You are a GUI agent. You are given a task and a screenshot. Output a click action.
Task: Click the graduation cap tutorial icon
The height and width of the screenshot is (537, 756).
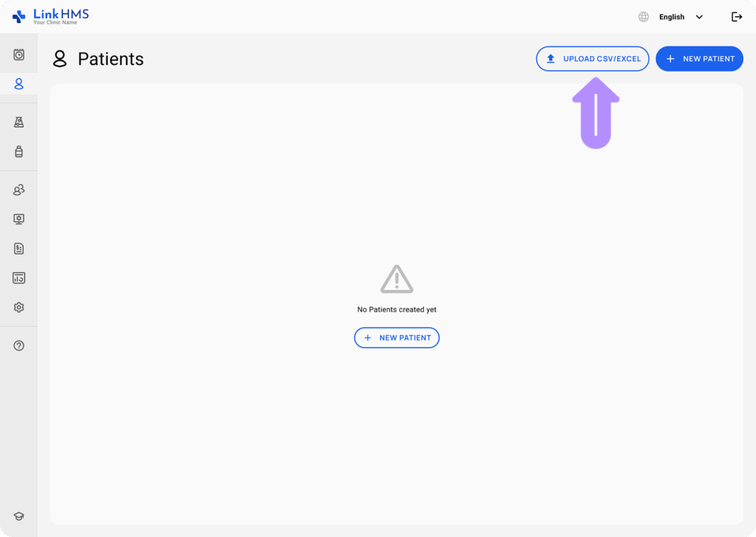point(19,516)
